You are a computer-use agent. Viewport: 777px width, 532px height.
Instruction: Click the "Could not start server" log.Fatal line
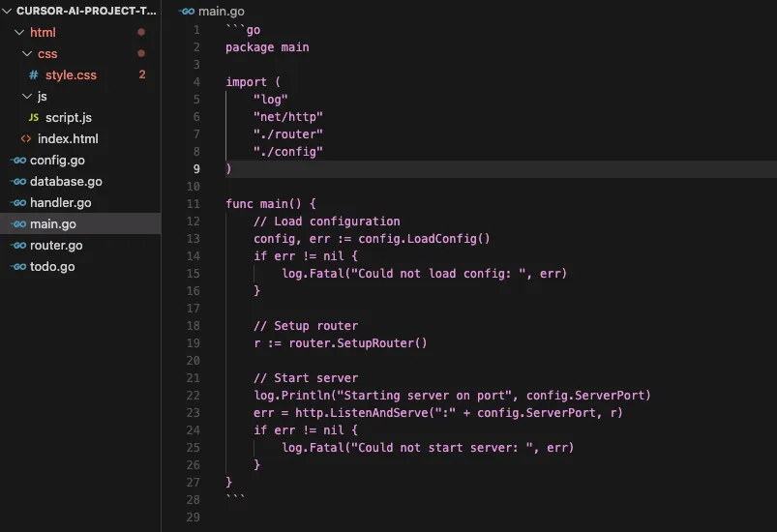click(428, 448)
